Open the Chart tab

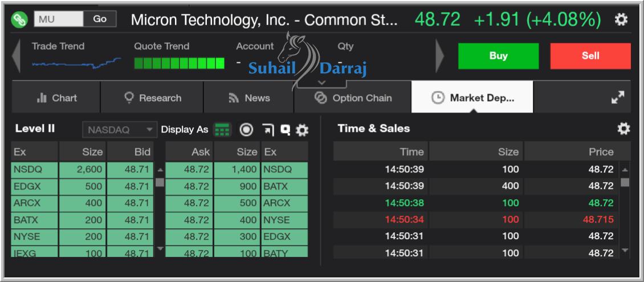click(x=56, y=97)
